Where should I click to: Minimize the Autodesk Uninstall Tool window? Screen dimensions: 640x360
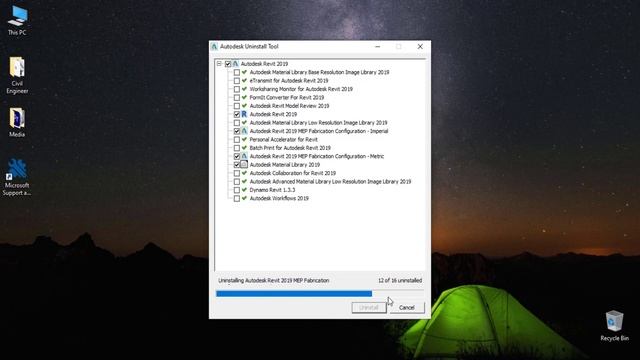tap(378, 47)
